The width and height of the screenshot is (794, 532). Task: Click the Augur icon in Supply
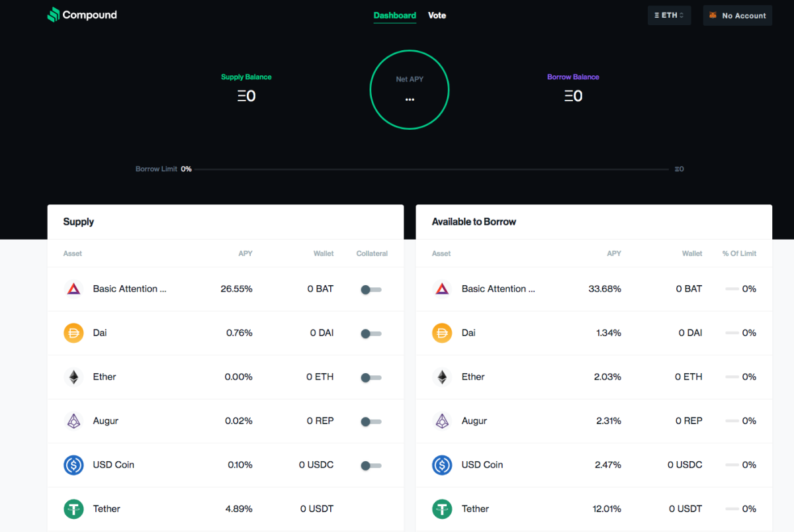tap(73, 421)
